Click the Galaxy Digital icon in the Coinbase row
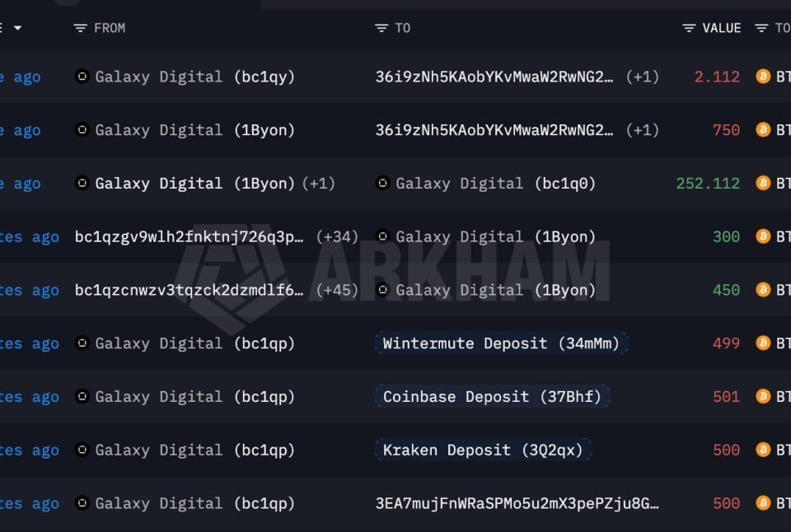Viewport: 791px width, 532px height. point(82,397)
